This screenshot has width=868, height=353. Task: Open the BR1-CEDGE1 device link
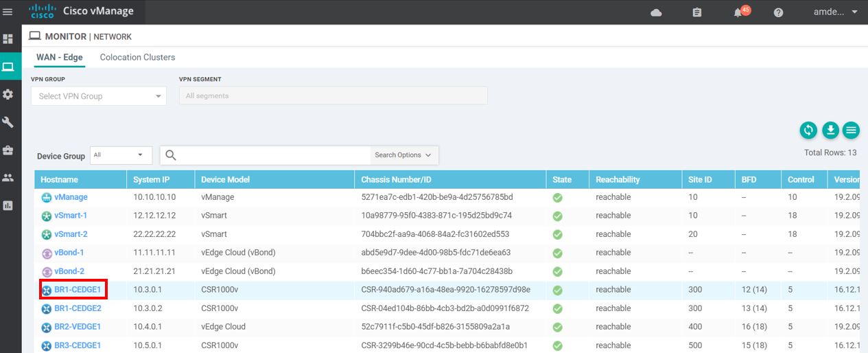(x=78, y=290)
